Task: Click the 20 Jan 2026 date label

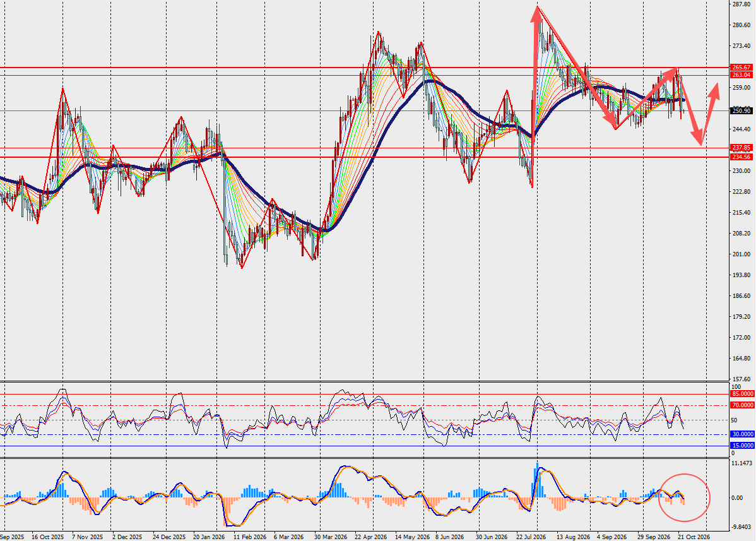Action: tap(209, 537)
